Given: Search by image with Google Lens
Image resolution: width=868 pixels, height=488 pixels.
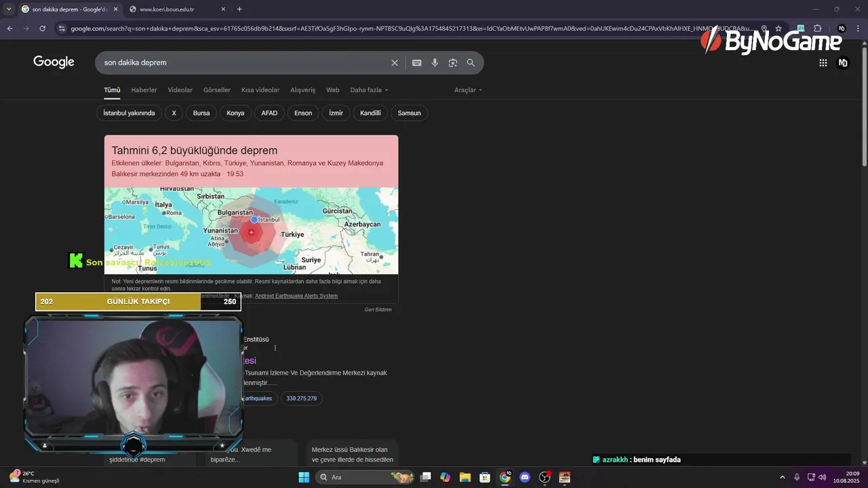Looking at the screenshot, I should pos(452,62).
